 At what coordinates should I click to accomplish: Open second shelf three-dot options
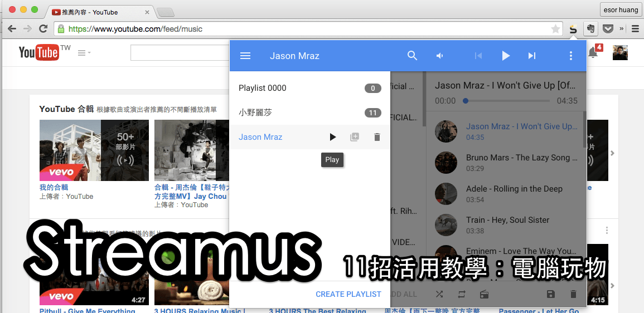click(607, 231)
